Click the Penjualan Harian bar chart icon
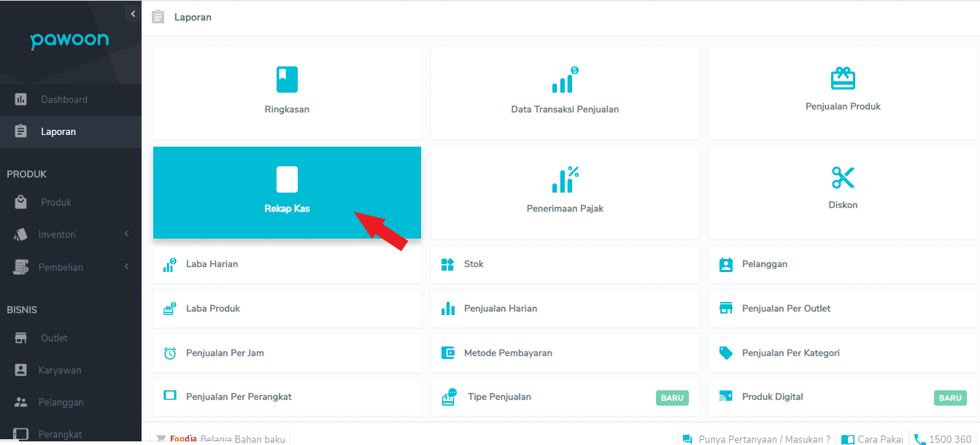 click(448, 309)
